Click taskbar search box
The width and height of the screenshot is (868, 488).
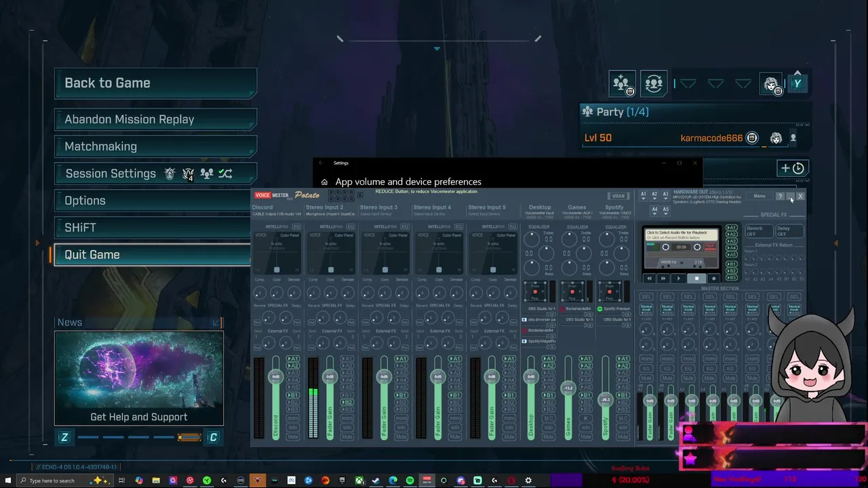[x=64, y=481]
